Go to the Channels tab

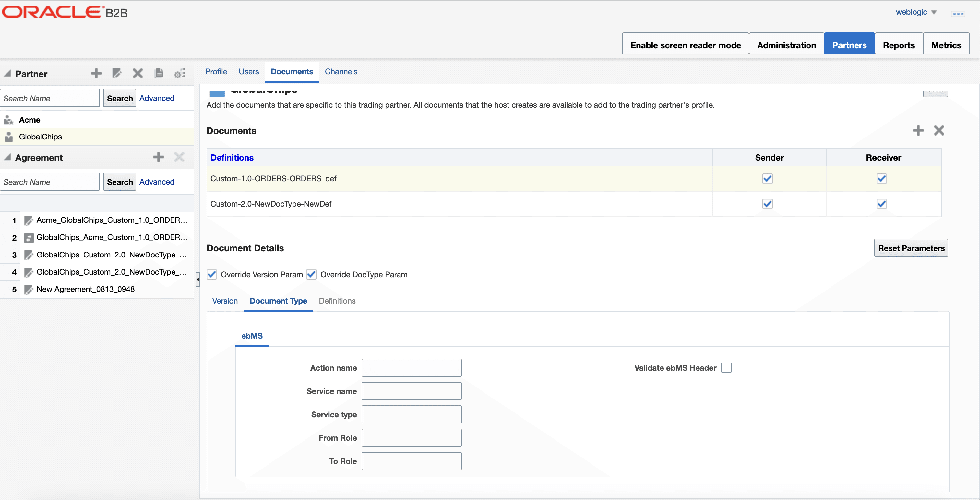point(341,72)
